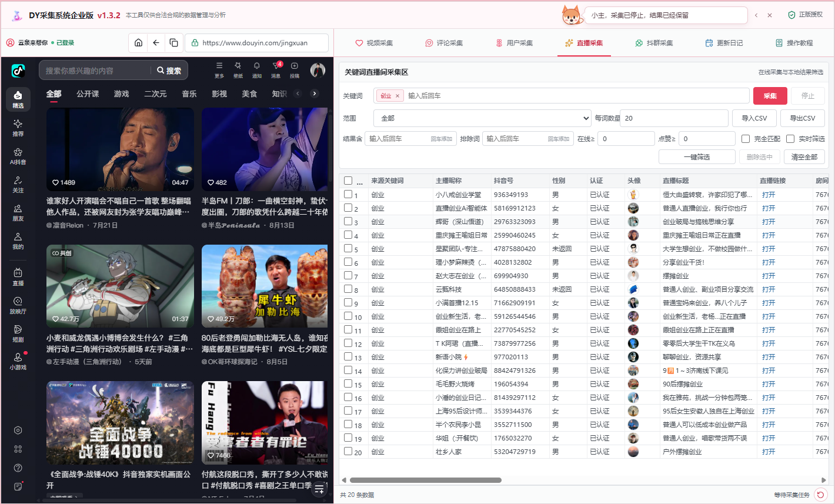Click settings hexagon icon in lower sidebar

click(18, 430)
